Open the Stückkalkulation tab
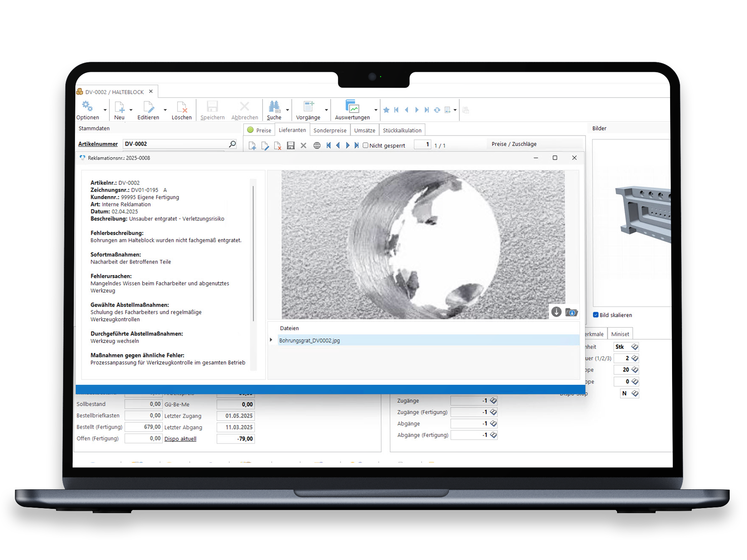 tap(402, 130)
